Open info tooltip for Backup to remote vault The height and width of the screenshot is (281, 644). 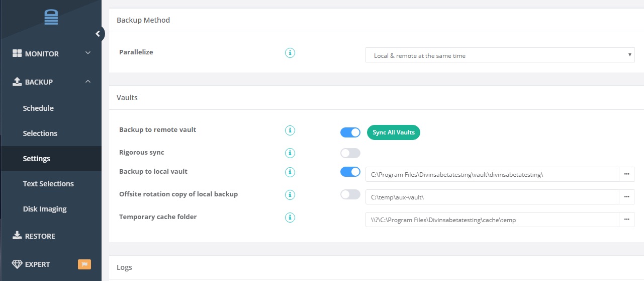(x=290, y=130)
